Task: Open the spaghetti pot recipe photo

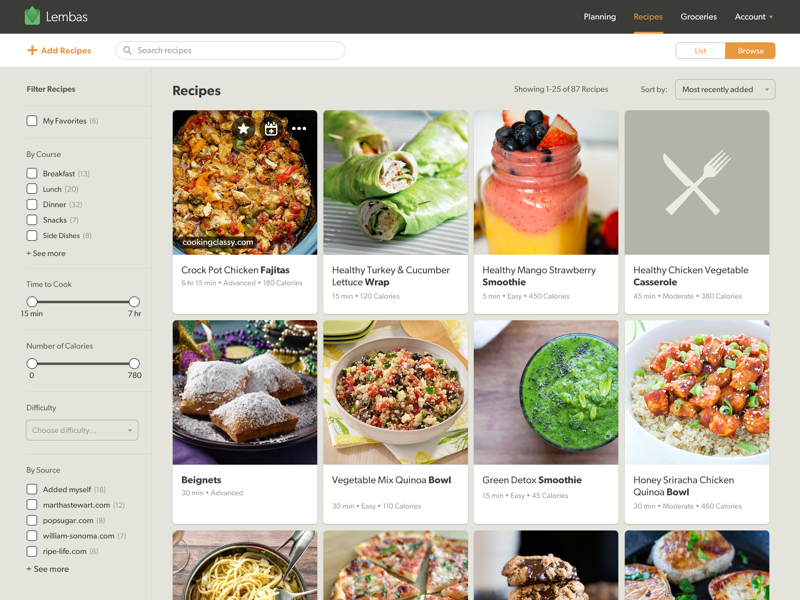Action: coord(245,565)
